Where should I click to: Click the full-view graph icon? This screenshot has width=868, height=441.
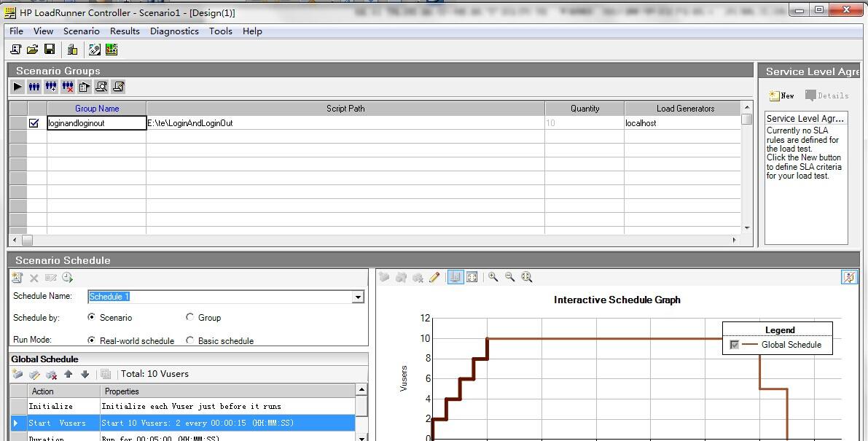tap(472, 277)
